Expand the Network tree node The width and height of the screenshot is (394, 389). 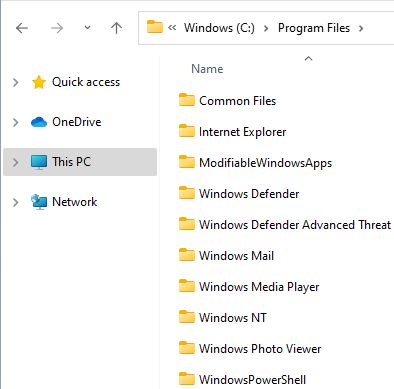[15, 202]
